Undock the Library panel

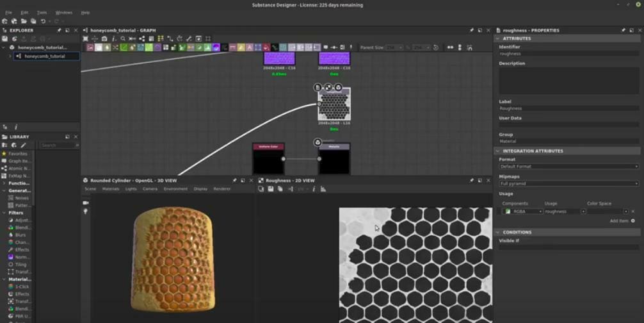[67, 137]
